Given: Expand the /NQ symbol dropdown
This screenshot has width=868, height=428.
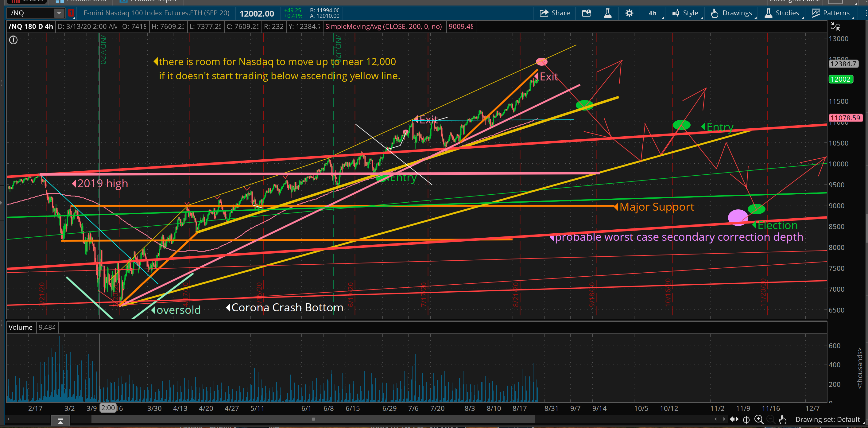Looking at the screenshot, I should [x=59, y=13].
